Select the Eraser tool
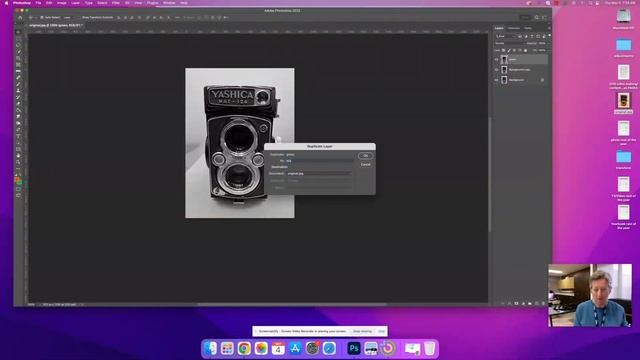 click(18, 104)
